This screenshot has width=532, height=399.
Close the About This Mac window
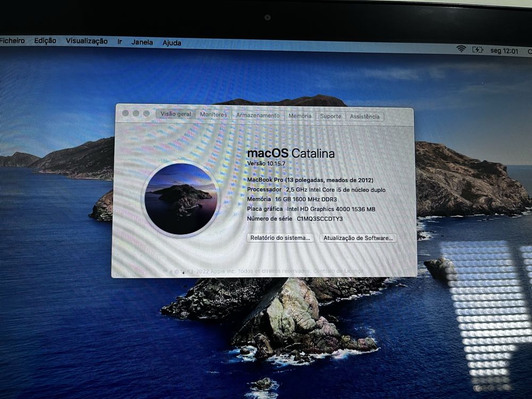126,113
